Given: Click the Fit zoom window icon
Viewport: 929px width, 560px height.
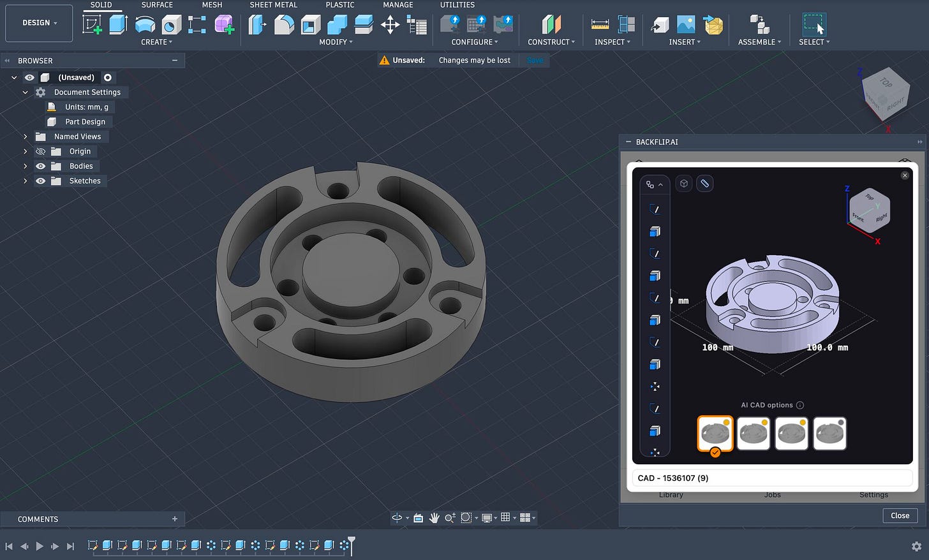Looking at the screenshot, I should point(466,518).
